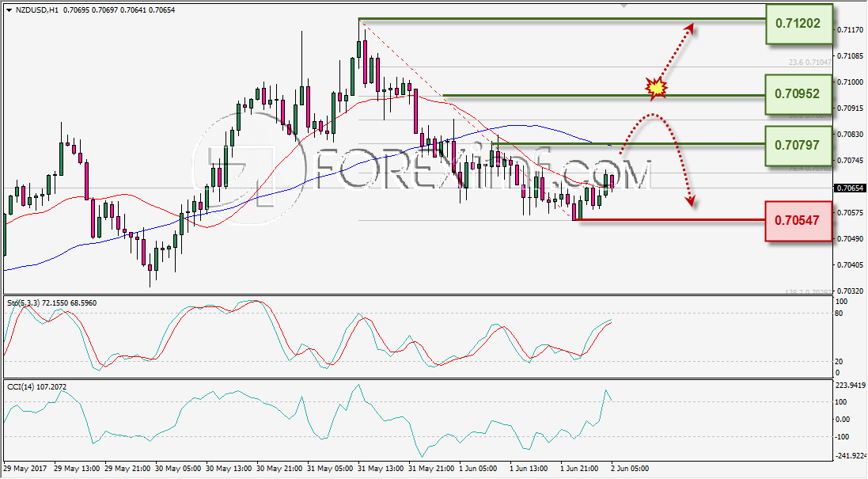The width and height of the screenshot is (868, 479).
Task: Click the 31 May 21:00 time label
Action: tap(431, 469)
